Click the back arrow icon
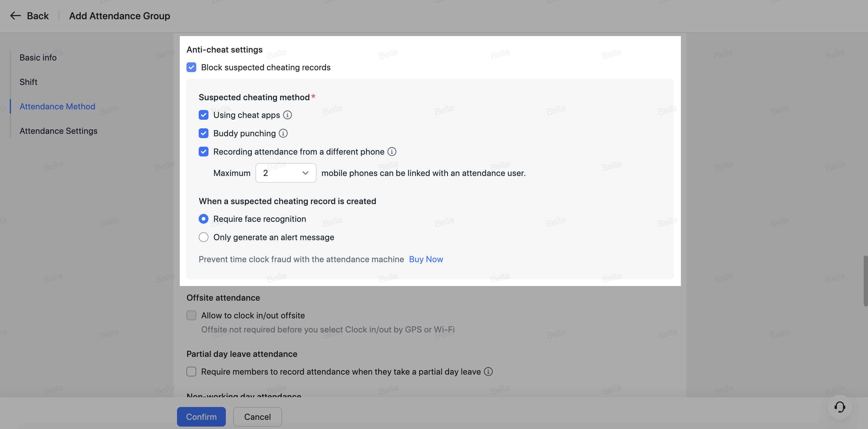Screen dimensions: 868x429 pos(15,16)
